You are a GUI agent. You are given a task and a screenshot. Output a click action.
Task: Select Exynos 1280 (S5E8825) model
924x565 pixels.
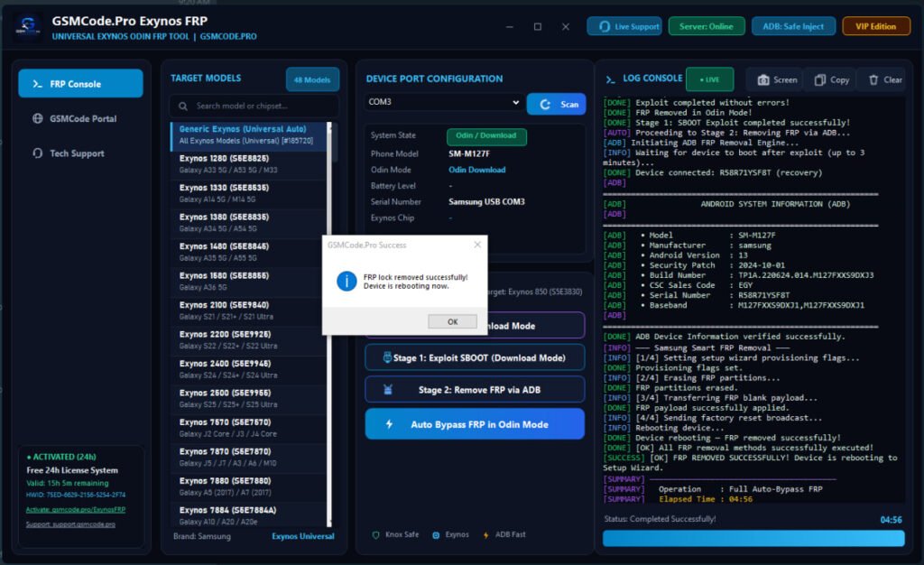pos(249,164)
